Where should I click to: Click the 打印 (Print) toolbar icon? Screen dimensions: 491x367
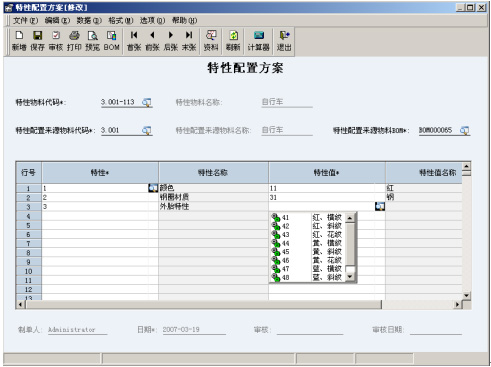point(74,41)
